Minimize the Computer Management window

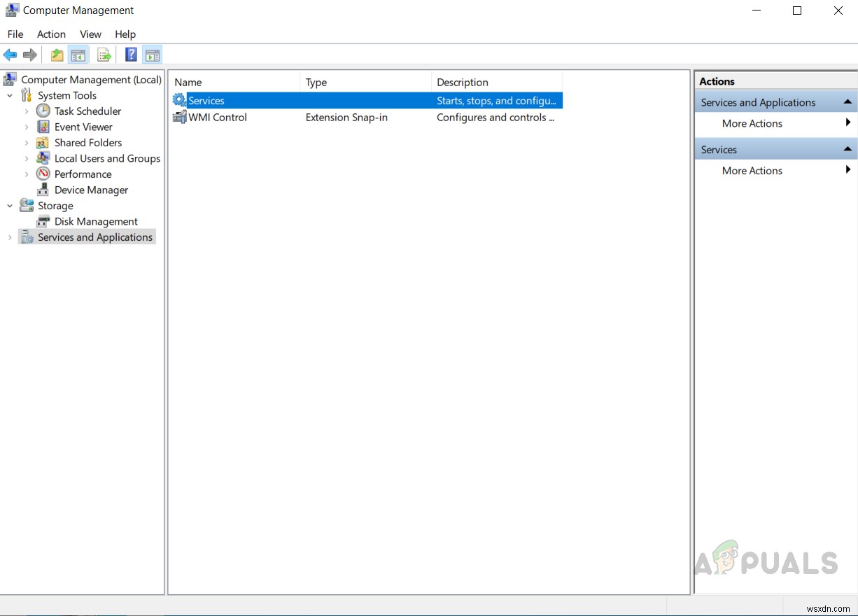click(757, 10)
